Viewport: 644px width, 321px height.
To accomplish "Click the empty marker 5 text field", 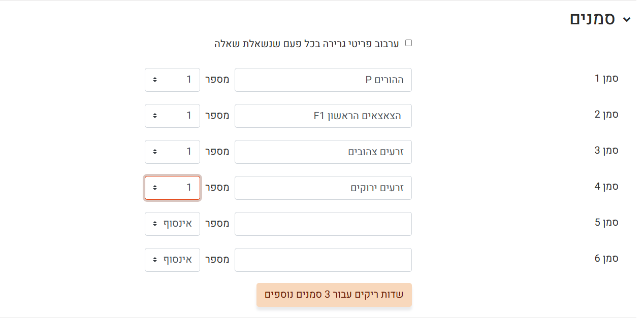I will click(x=323, y=224).
